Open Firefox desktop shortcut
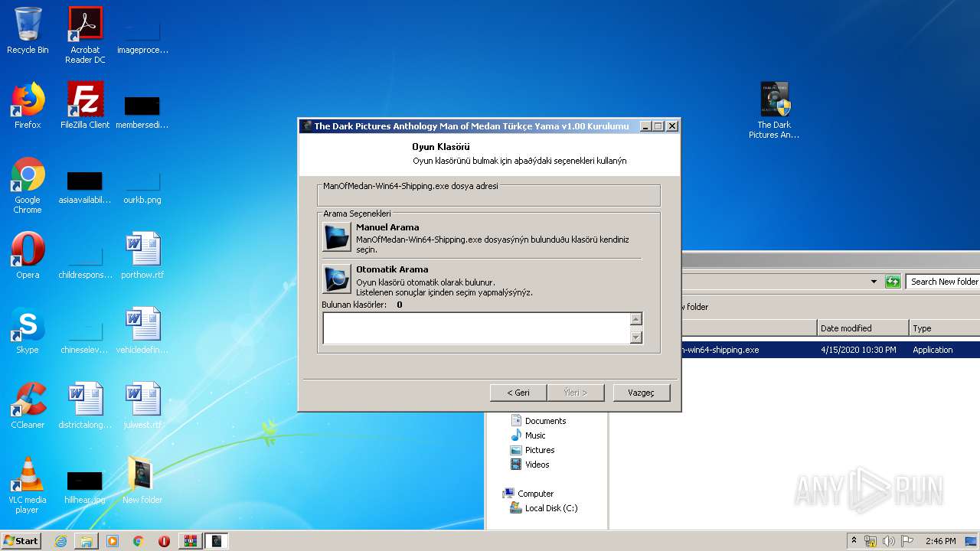 coord(28,106)
